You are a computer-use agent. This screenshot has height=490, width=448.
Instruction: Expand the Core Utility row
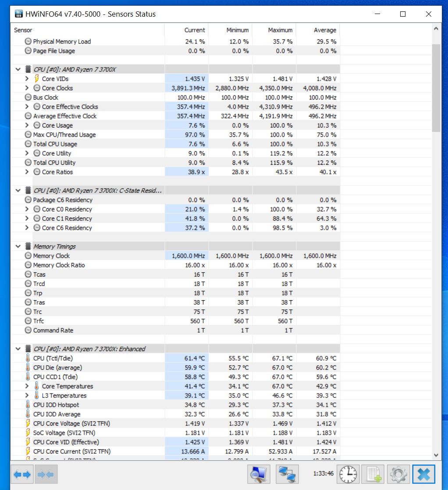point(27,153)
